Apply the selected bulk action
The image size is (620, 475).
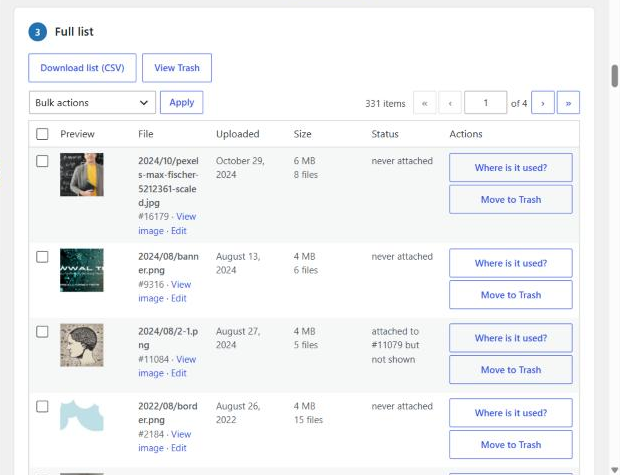tap(181, 102)
